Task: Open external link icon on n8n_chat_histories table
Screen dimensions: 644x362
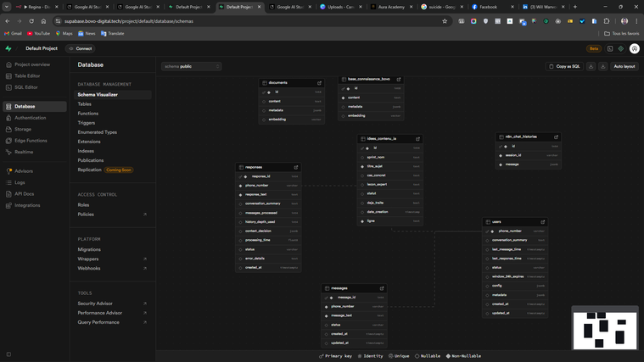Action: click(x=557, y=136)
